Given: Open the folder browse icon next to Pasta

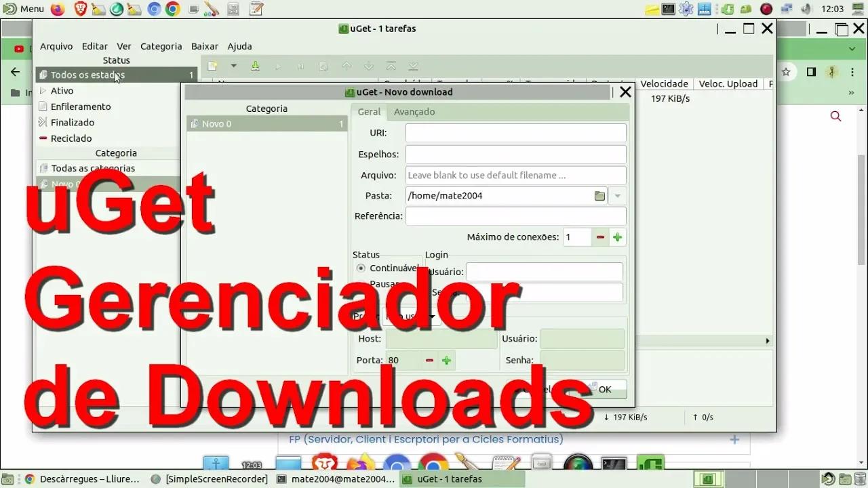Looking at the screenshot, I should 599,195.
